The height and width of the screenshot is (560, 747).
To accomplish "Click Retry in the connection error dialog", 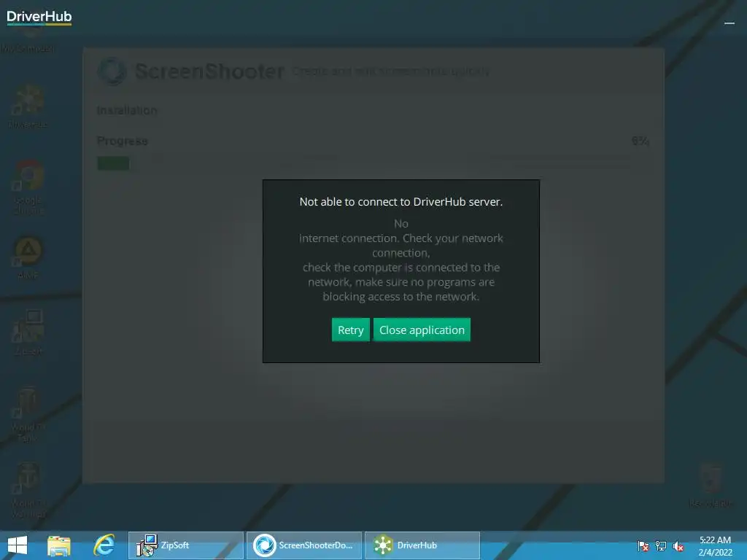I will (x=351, y=330).
